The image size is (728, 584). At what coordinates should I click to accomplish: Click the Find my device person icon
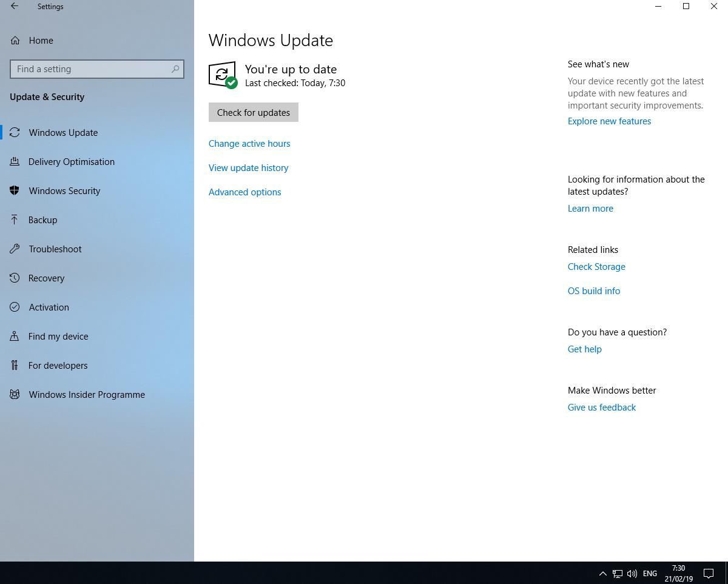point(15,336)
